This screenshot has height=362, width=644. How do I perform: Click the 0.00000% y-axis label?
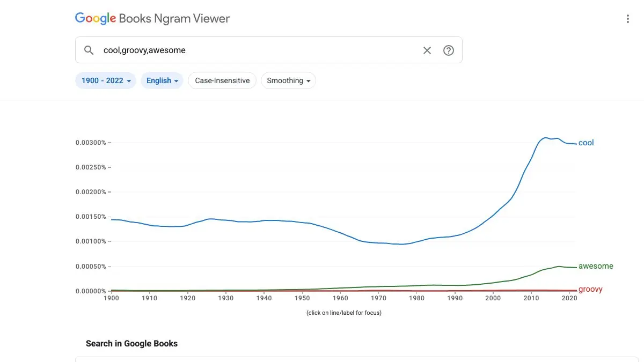91,291
